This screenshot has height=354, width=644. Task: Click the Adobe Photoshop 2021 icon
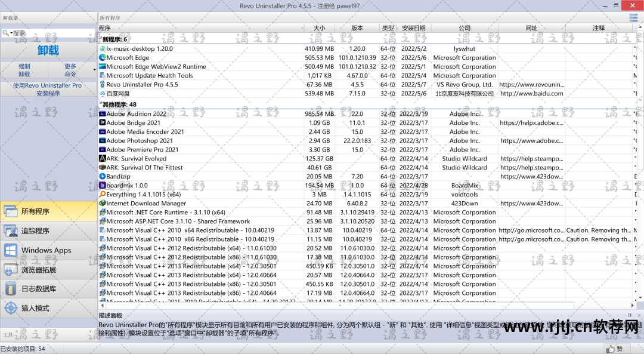coord(103,141)
